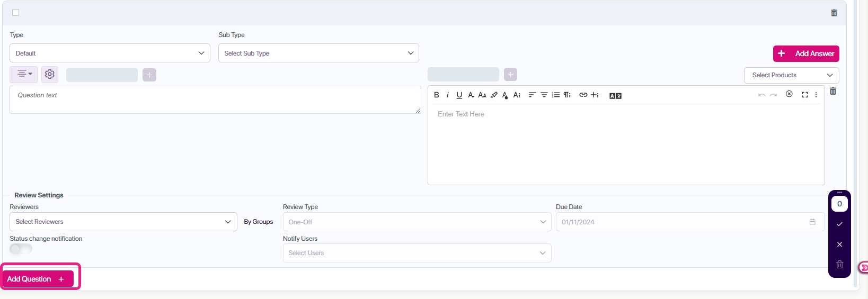Toggle bold formatting in answer editor
Viewport: 868px width, 299px height.
tap(436, 95)
